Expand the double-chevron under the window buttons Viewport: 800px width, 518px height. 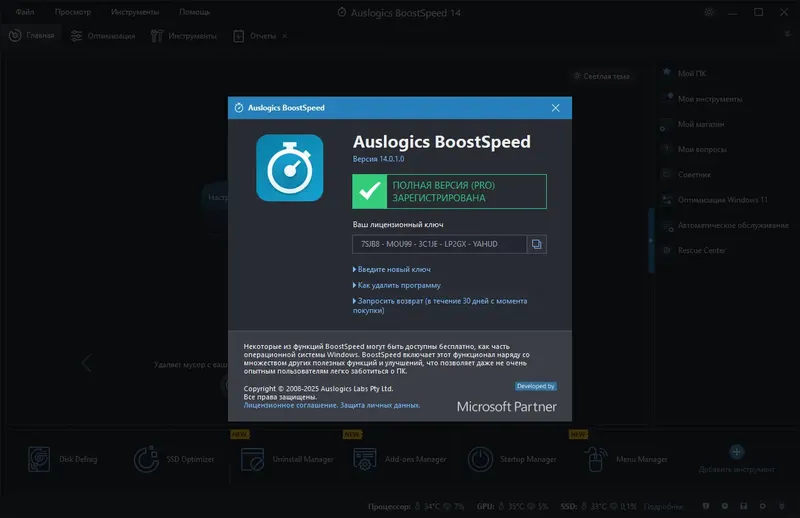787,34
